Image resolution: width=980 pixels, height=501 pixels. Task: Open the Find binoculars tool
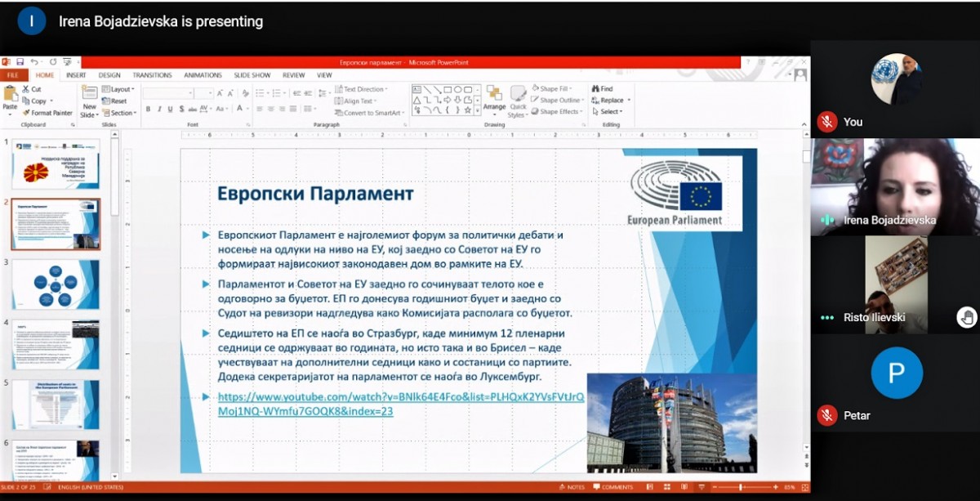[602, 89]
